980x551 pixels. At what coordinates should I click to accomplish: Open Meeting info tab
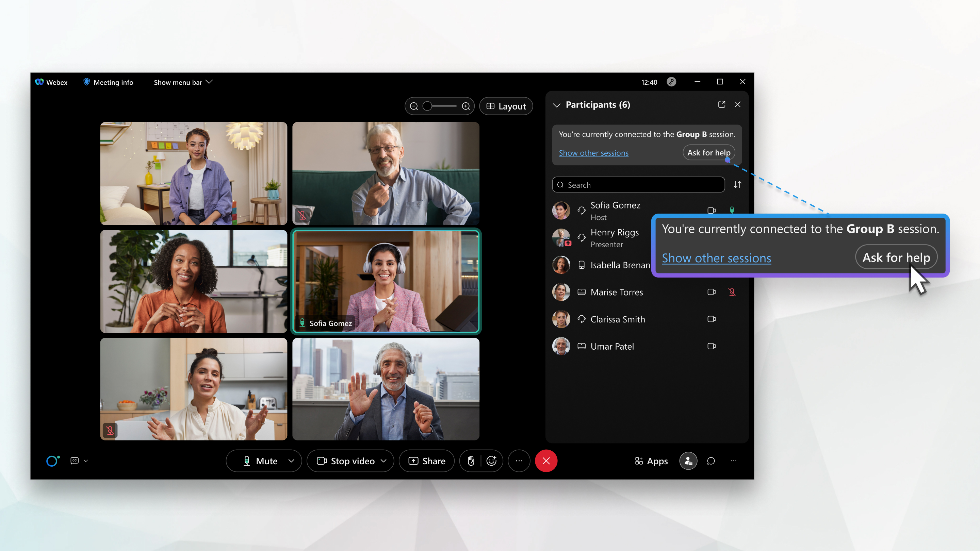[x=108, y=82]
